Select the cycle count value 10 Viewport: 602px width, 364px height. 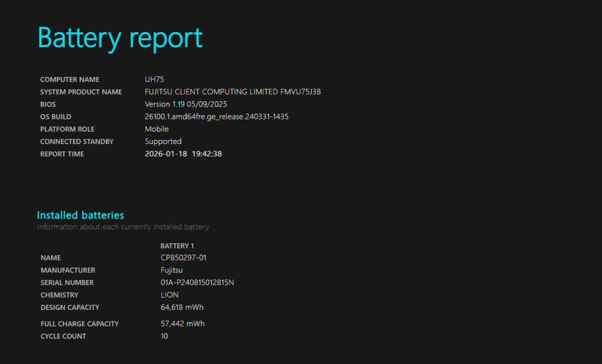[164, 336]
